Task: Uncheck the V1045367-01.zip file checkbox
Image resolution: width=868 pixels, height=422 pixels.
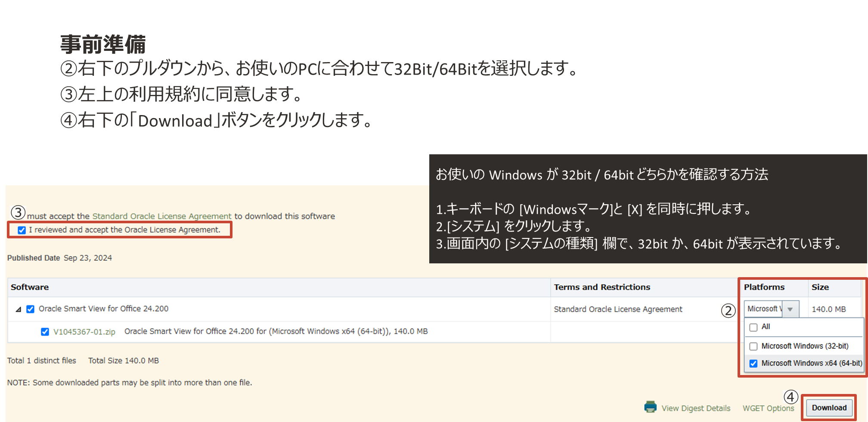Action: 45,331
